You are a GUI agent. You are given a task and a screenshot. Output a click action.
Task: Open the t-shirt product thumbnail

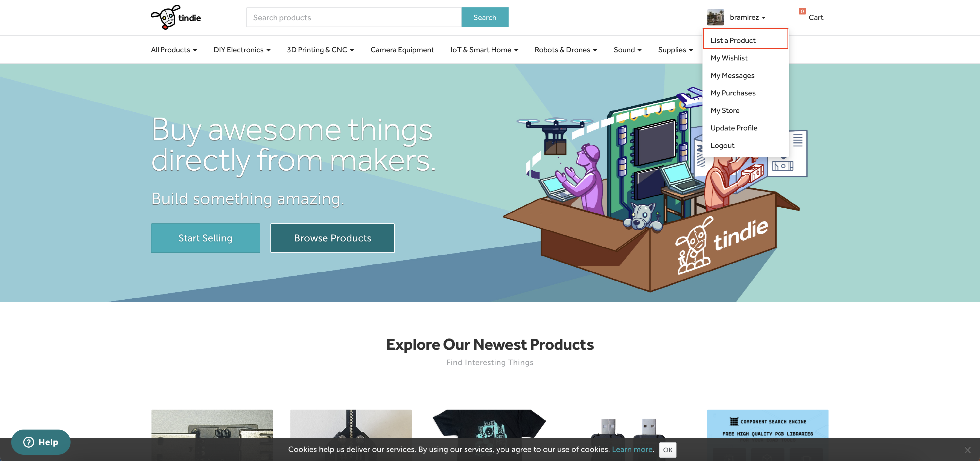click(490, 435)
